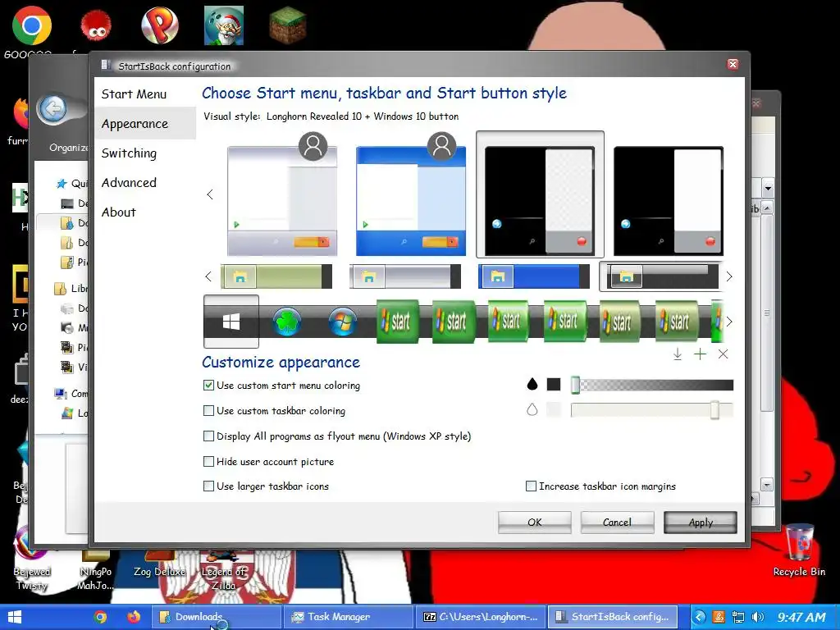840x630 pixels.
Task: Click the 9:47 AM clock
Action: 801,617
